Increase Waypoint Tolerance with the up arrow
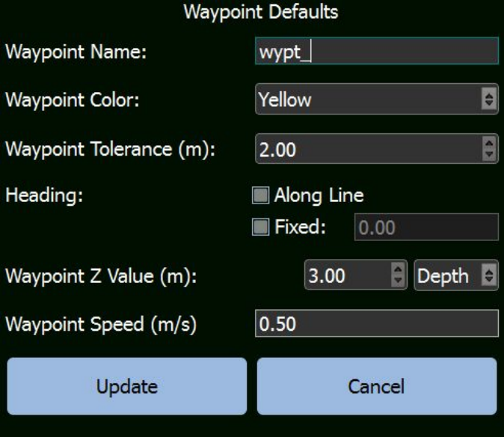 point(489,143)
